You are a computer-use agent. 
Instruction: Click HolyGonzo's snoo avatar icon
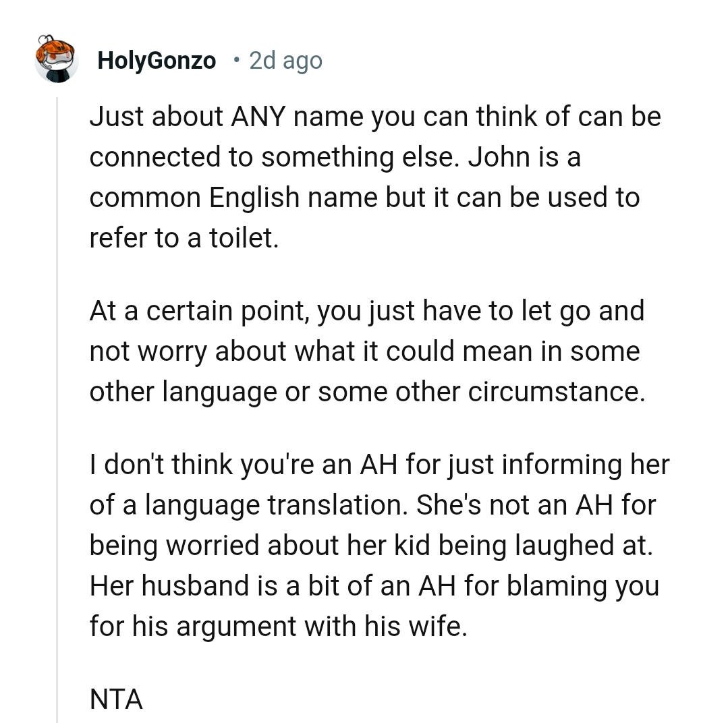56,59
